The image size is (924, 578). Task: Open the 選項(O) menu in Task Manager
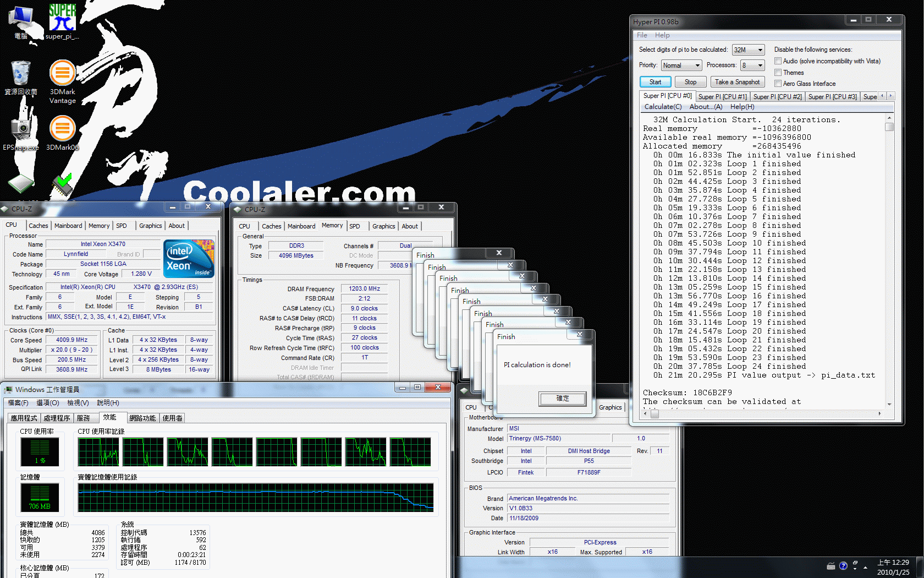pos(48,403)
